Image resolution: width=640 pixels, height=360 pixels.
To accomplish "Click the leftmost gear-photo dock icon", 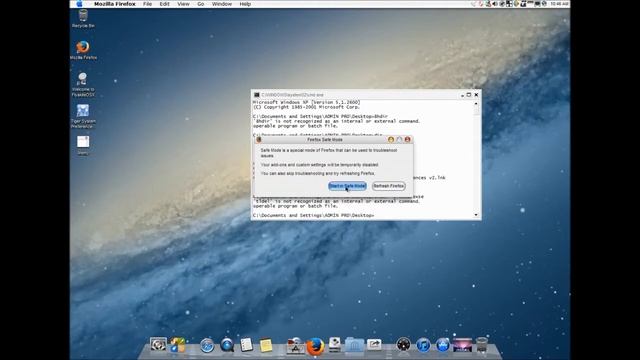I will pyautogui.click(x=158, y=345).
